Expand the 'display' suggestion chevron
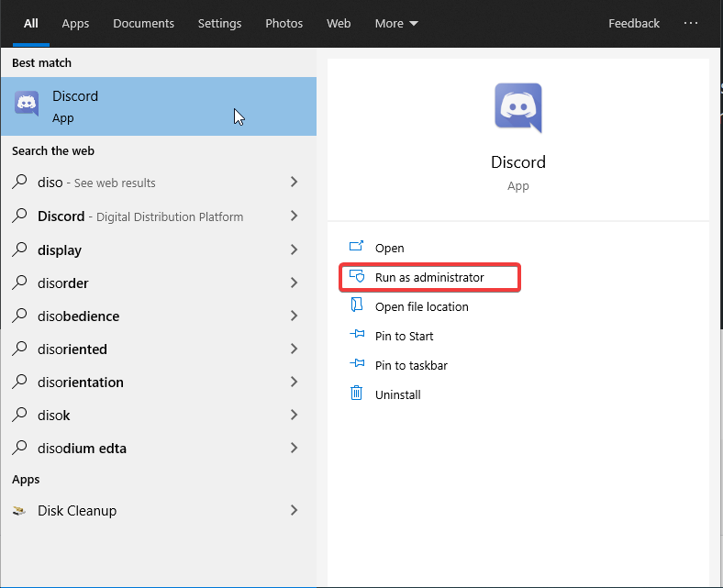Screen dimensions: 723x588 [x=295, y=250]
